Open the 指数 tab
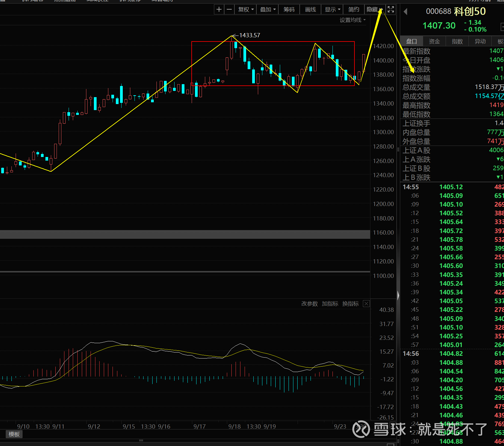Image resolution: width=504 pixels, height=446 pixels. (x=457, y=42)
